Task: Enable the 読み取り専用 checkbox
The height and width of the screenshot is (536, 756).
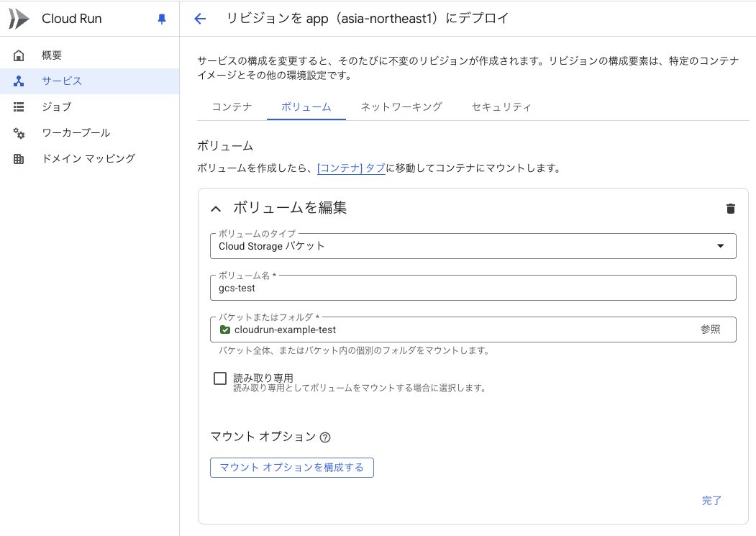Action: point(220,378)
